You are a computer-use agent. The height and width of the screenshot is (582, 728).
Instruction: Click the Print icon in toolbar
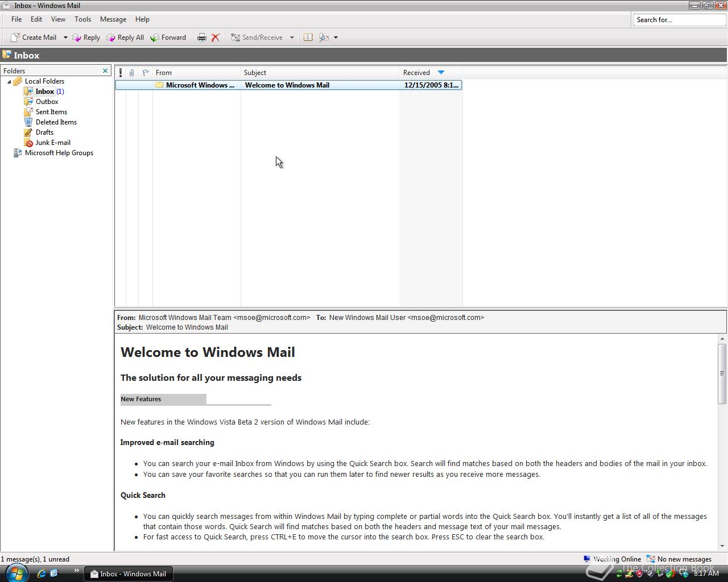coord(201,38)
